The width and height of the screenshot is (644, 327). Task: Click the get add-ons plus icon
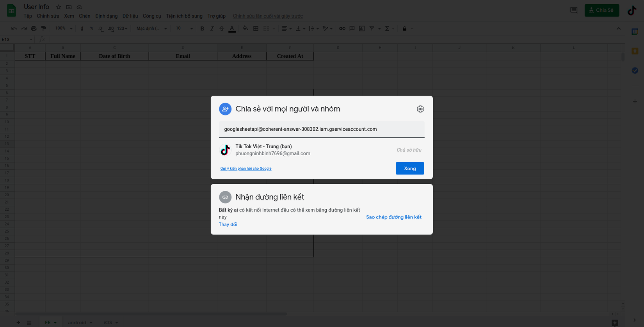635,101
